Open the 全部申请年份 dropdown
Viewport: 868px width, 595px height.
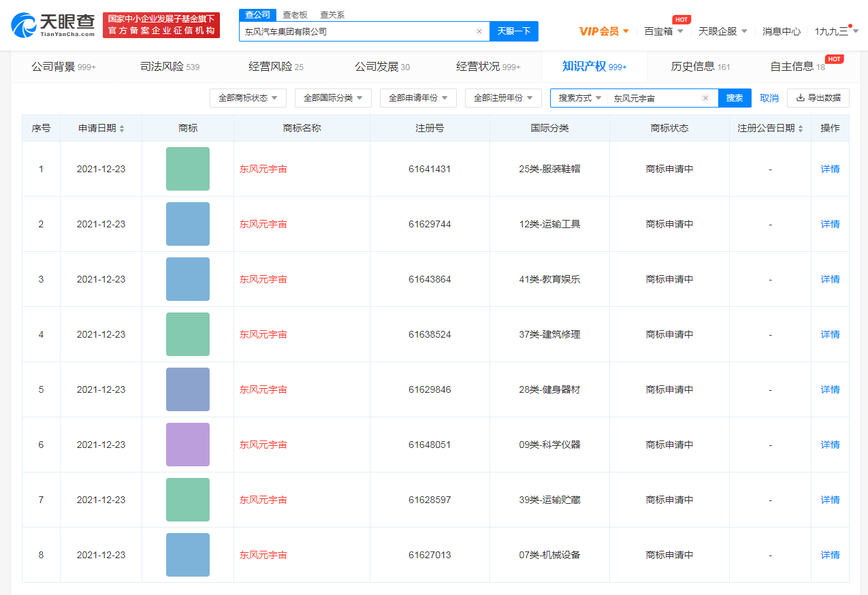click(x=418, y=98)
